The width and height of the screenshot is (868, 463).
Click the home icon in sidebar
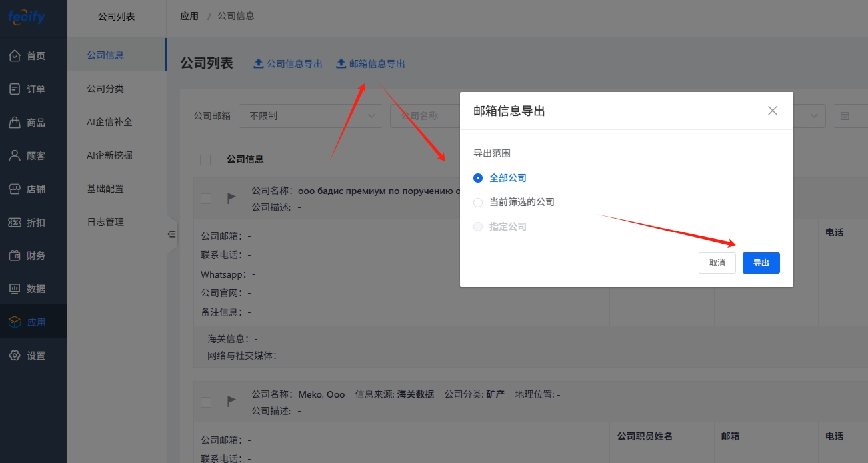point(15,56)
